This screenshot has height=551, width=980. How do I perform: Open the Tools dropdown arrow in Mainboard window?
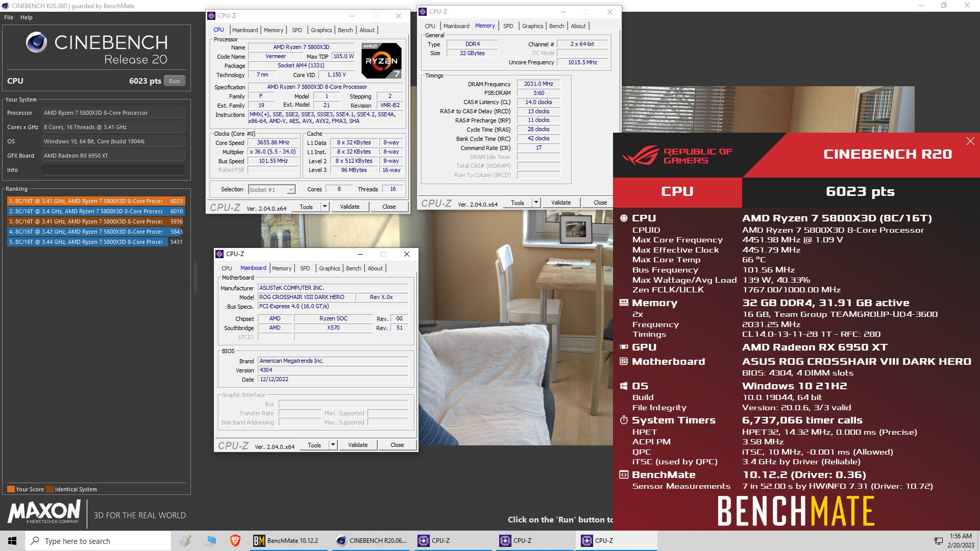coord(333,445)
